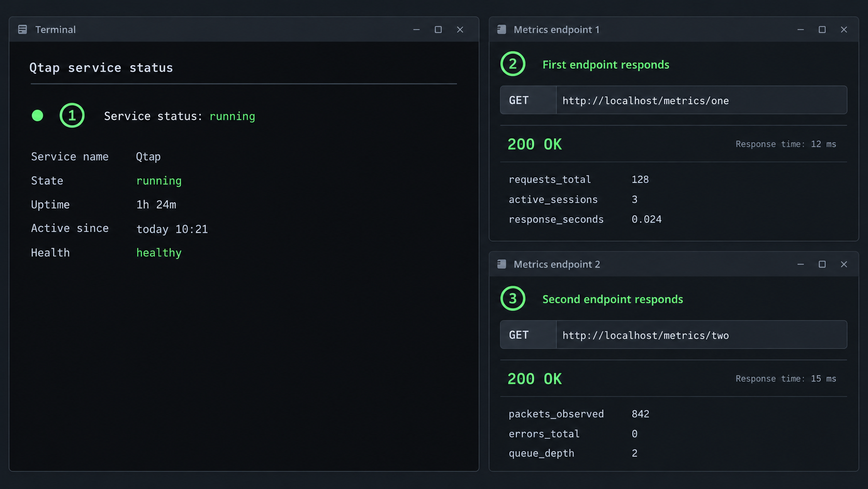Click the 'Response time: 15 ms' text

(786, 379)
